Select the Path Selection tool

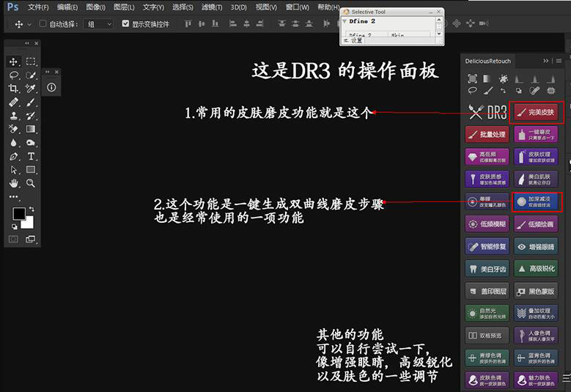point(13,170)
